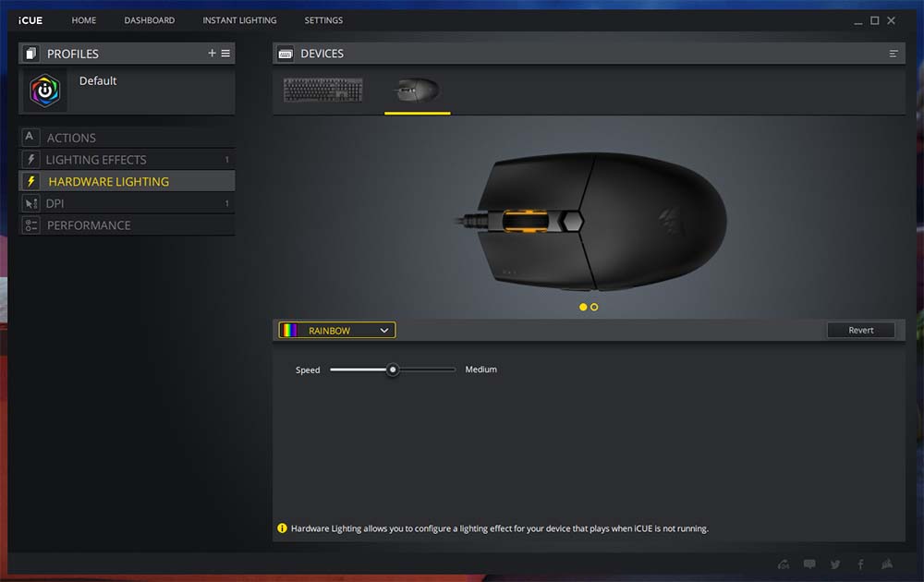Viewport: 924px width, 582px height.
Task: Open the Profiles hamburger menu
Action: pyautogui.click(x=225, y=54)
